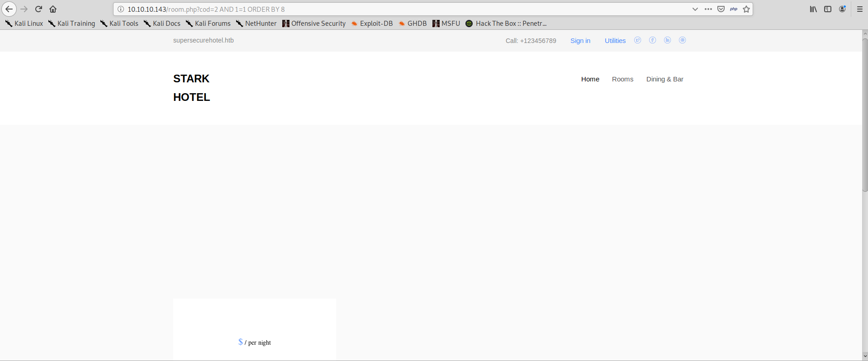
Task: Open the Library history and bookmarks menu
Action: coord(813,9)
